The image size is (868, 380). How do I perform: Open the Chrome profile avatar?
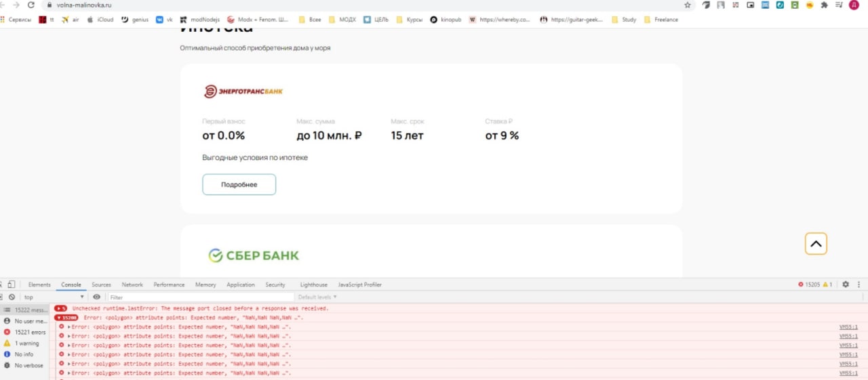tap(853, 5)
